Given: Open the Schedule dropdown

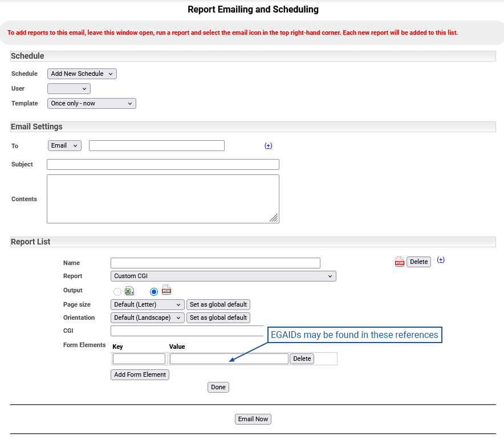Looking at the screenshot, I should coord(82,74).
